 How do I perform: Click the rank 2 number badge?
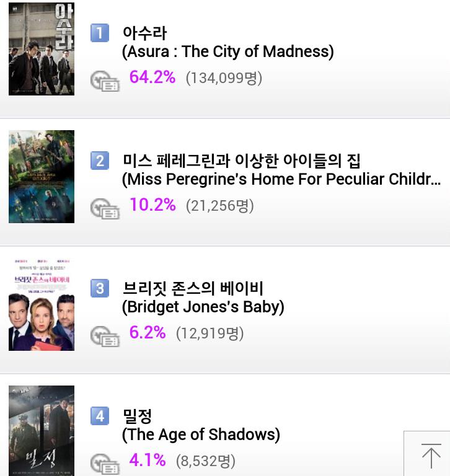point(100,161)
